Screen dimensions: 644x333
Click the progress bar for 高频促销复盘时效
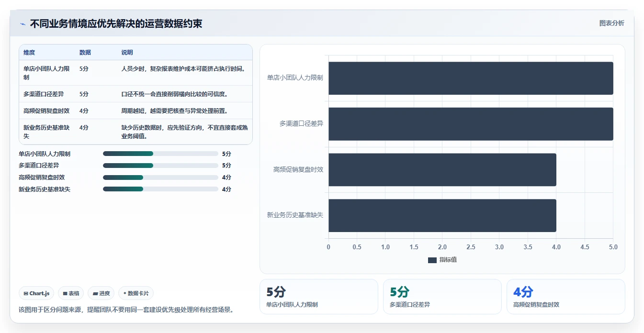coord(160,178)
